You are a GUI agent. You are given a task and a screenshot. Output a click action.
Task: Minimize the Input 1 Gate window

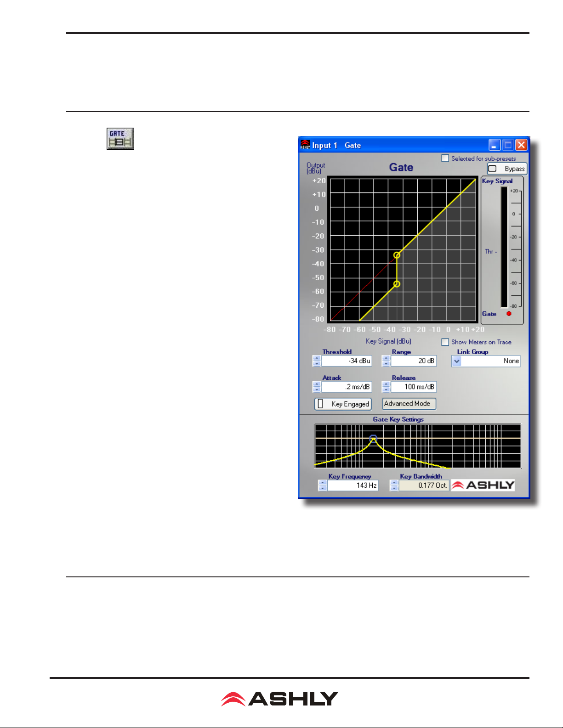point(495,145)
